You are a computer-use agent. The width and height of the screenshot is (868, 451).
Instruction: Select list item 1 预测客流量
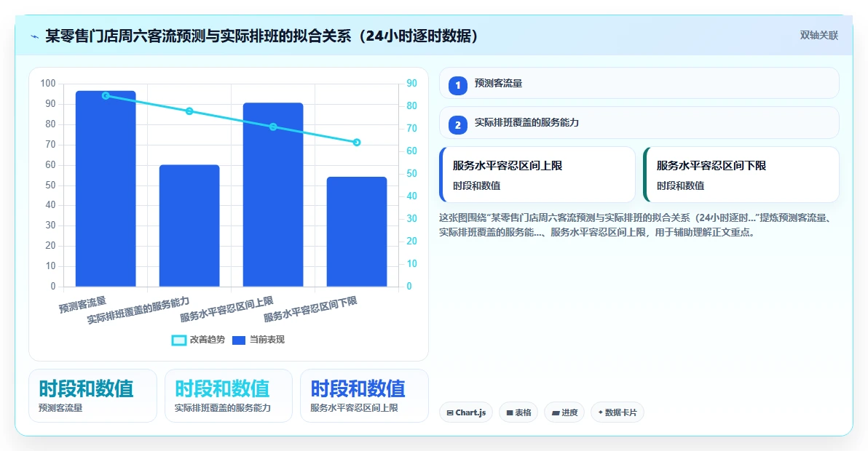639,84
